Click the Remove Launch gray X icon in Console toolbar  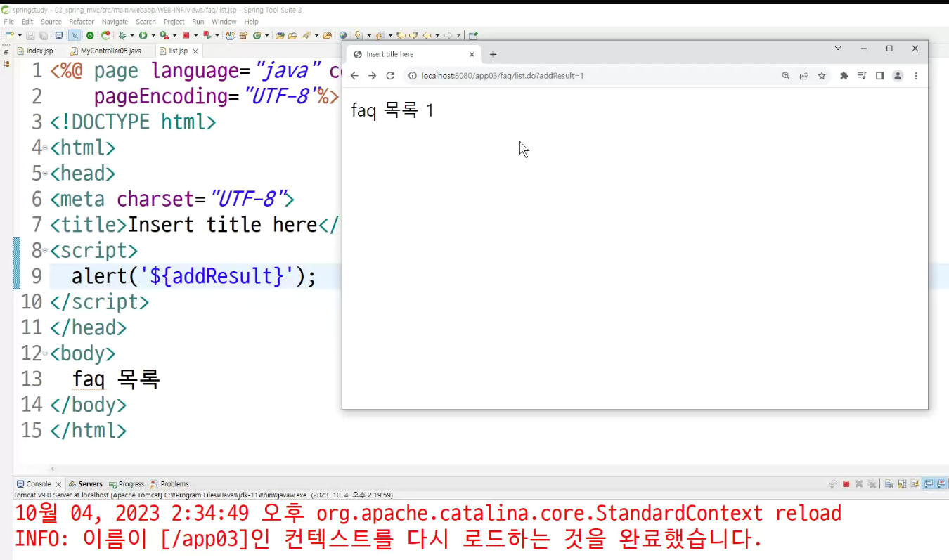pyautogui.click(x=859, y=483)
